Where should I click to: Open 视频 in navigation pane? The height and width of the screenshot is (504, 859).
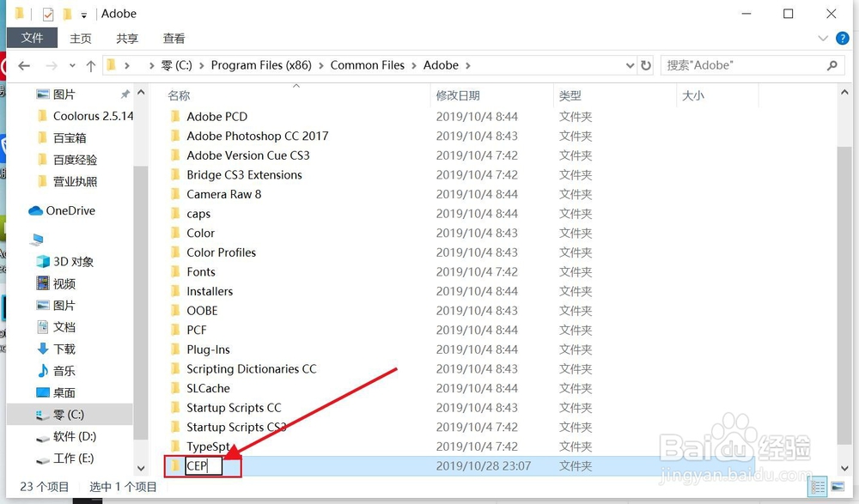(64, 284)
